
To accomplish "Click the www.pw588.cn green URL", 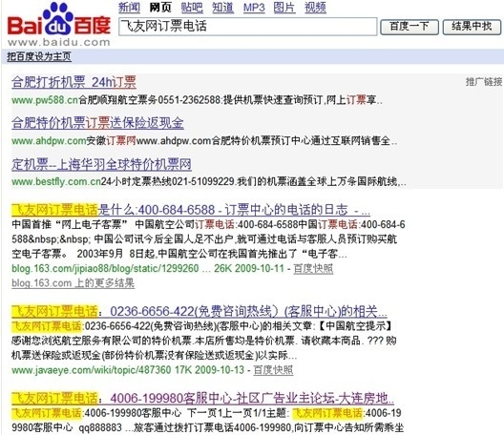I will coord(45,100).
